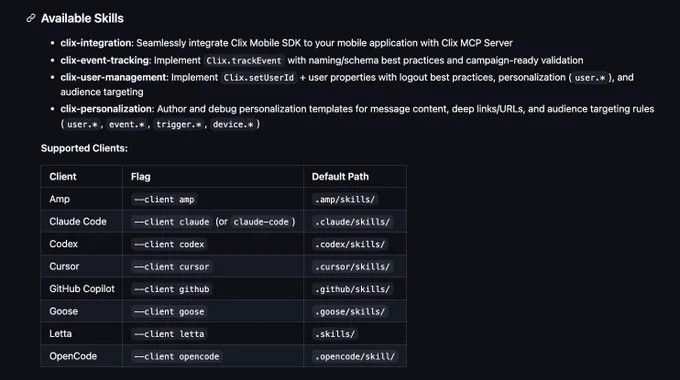Click the Letta client row
Image resolution: width=680 pixels, height=380 pixels.
(x=223, y=334)
